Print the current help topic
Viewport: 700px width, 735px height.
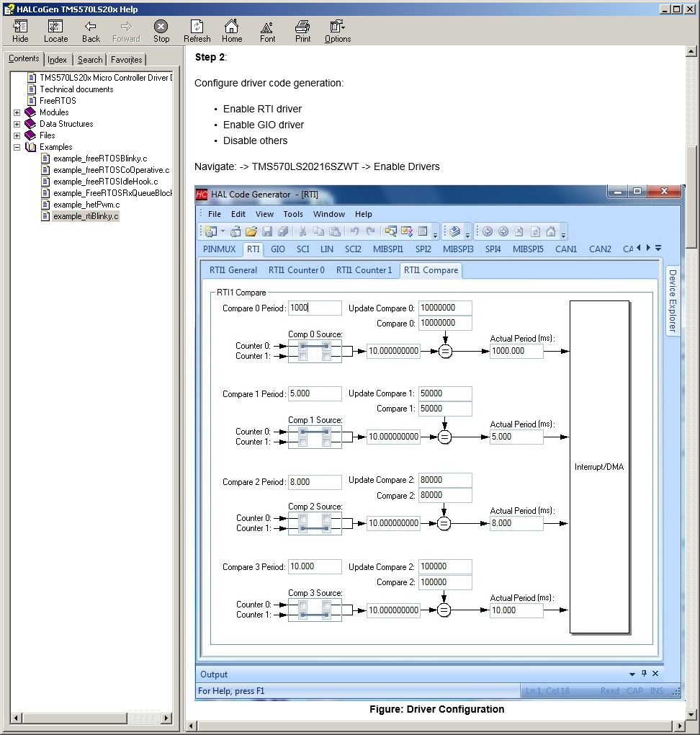[302, 32]
